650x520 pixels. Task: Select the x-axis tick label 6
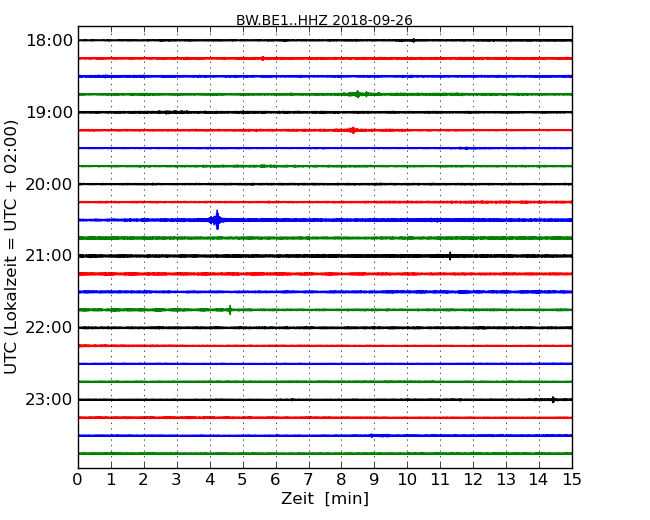[x=275, y=480]
